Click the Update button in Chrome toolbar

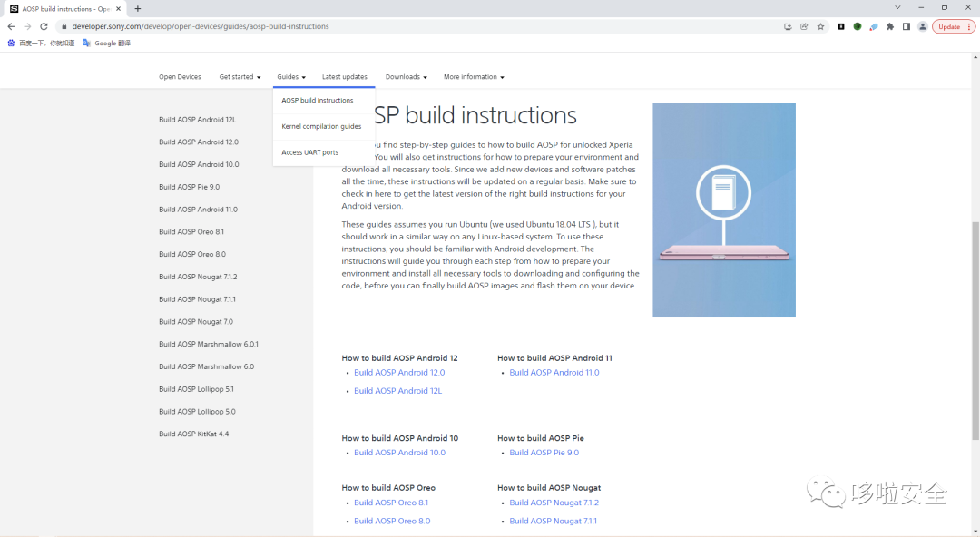click(949, 26)
